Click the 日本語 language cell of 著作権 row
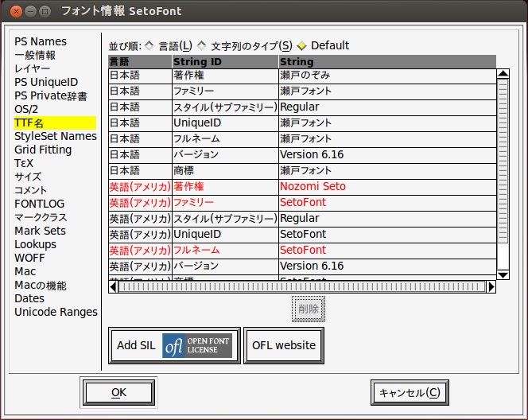Screen dimensions: 528x420 [140, 75]
